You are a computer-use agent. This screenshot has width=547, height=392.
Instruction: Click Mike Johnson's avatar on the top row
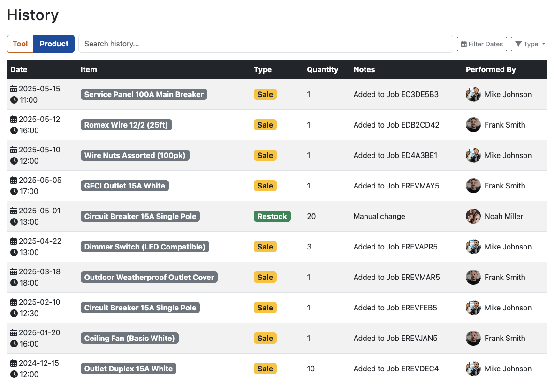[x=473, y=94]
